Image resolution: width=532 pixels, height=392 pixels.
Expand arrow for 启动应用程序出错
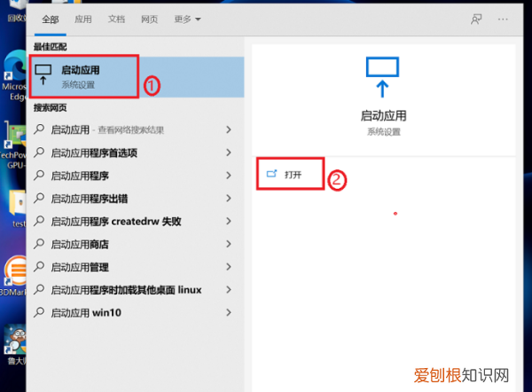pos(229,198)
